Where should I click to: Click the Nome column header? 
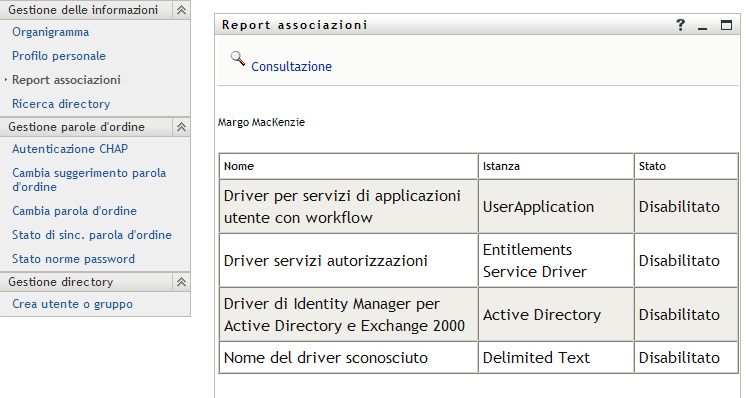point(348,166)
